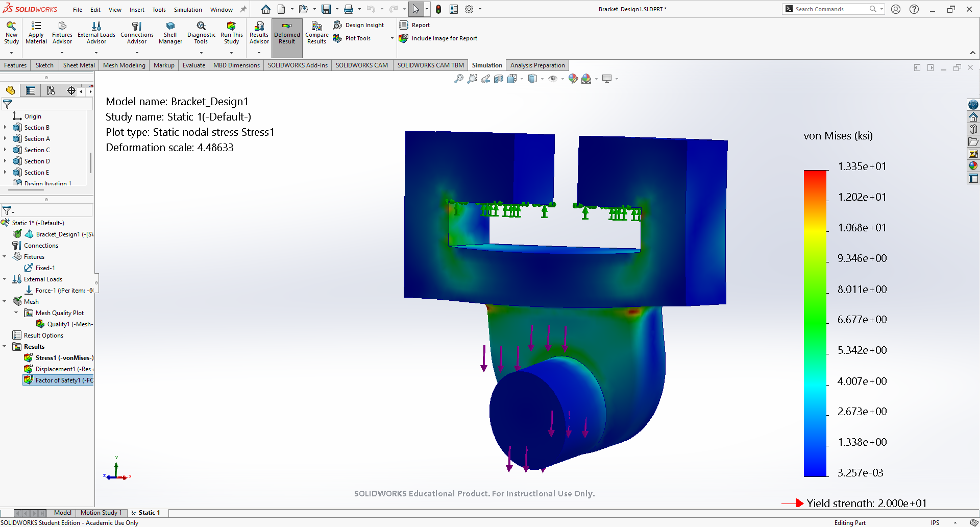Click the File Properties icon
The image size is (980, 527).
(454, 9)
